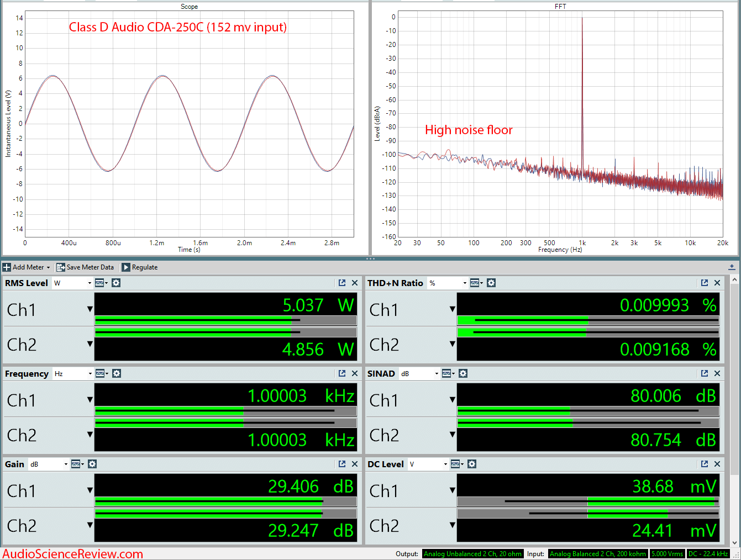The width and height of the screenshot is (741, 560).
Task: Expand the Ch1 arrow in RMS Level meter
Action: point(90,309)
